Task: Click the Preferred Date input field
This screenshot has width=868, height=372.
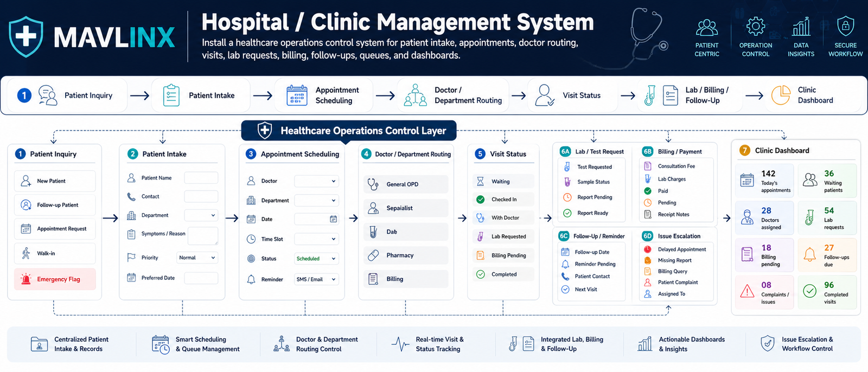Action: [201, 278]
